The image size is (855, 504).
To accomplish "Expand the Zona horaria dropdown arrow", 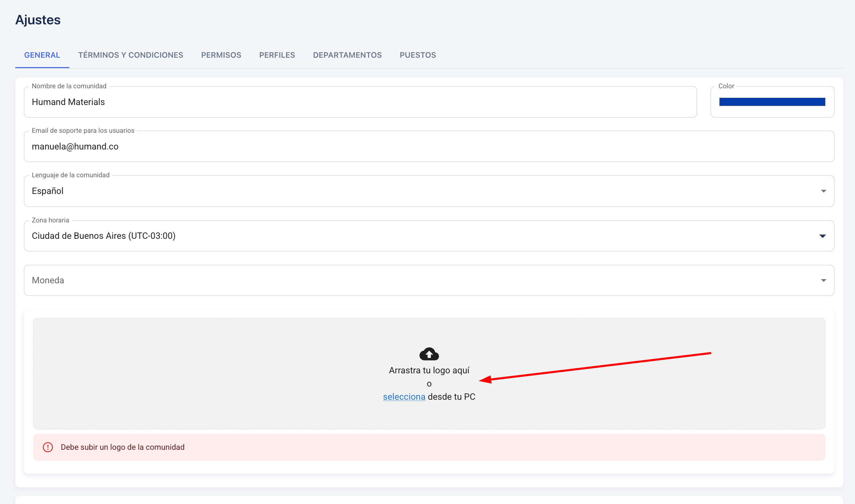I will (823, 236).
